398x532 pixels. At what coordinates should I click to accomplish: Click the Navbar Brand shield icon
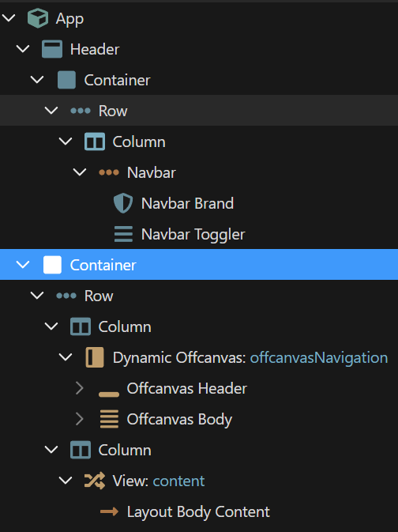point(123,203)
